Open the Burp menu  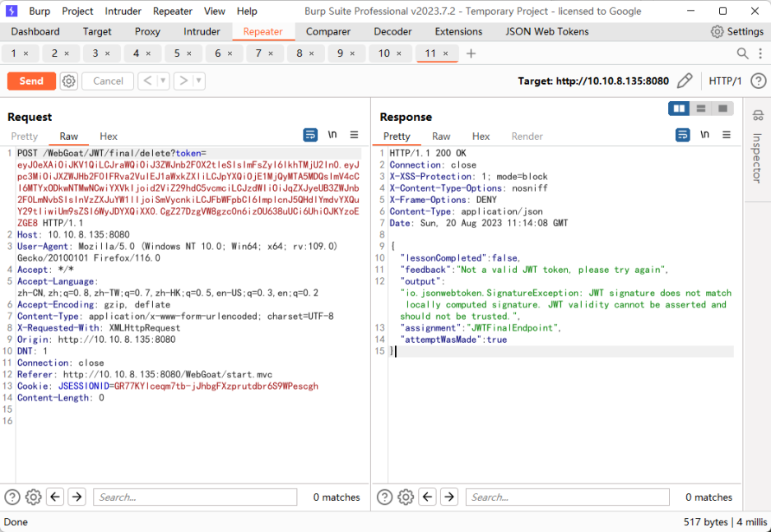(x=39, y=11)
